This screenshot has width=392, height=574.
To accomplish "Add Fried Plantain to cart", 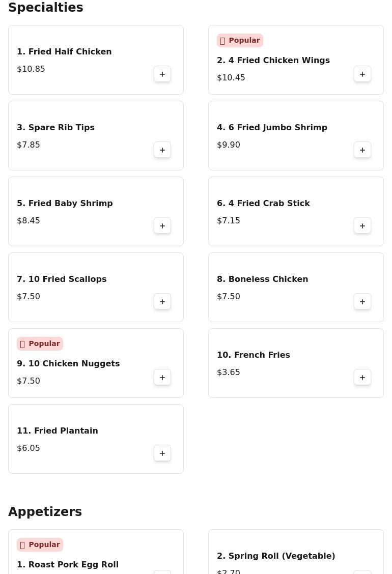I will [x=162, y=453].
